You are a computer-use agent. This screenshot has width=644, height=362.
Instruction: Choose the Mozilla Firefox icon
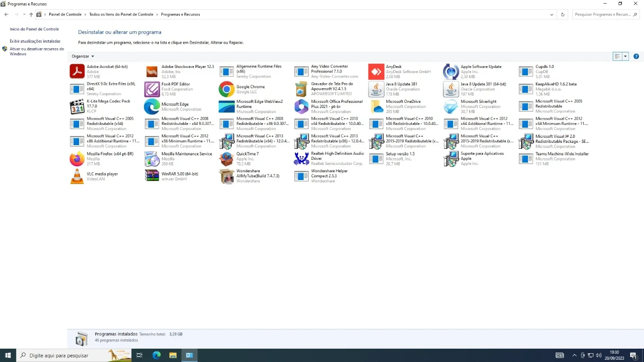[77, 159]
